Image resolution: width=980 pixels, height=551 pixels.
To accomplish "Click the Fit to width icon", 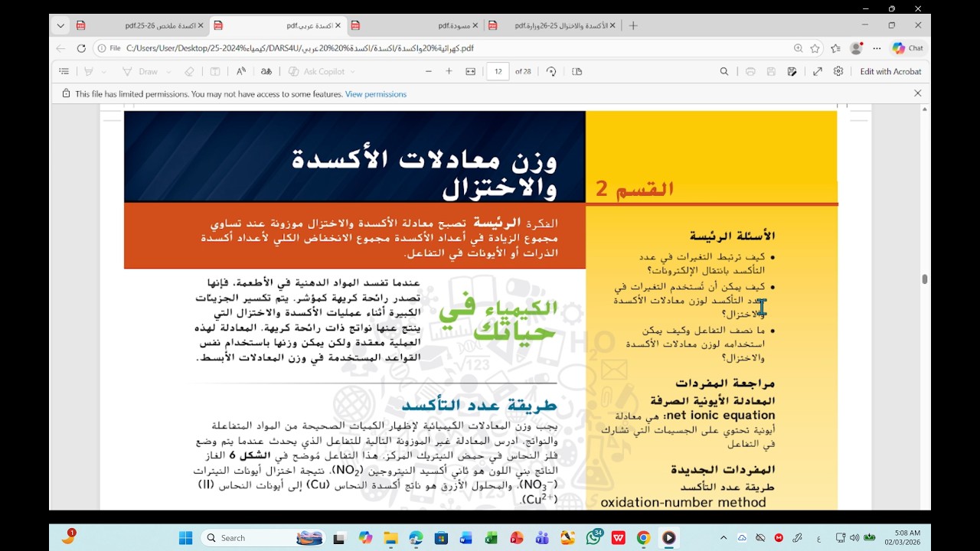I will tap(470, 71).
